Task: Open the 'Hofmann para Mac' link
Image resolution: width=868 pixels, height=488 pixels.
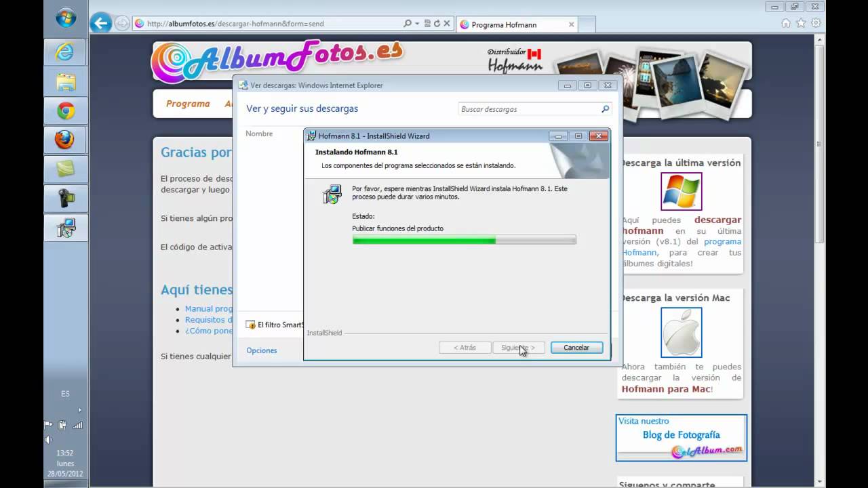Action: (x=667, y=389)
